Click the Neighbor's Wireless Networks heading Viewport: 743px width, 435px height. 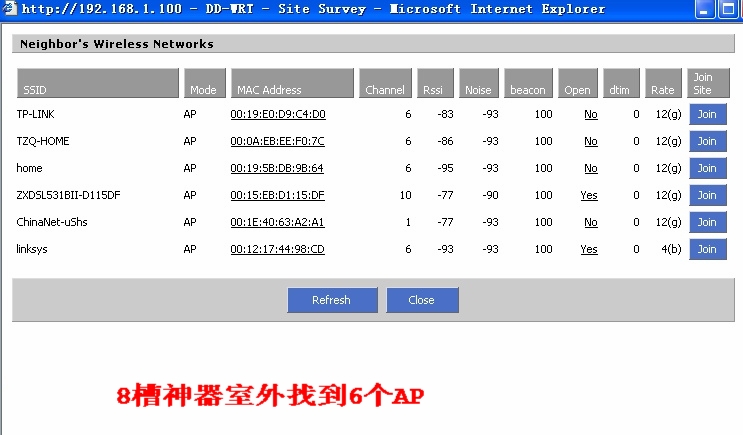click(x=117, y=44)
